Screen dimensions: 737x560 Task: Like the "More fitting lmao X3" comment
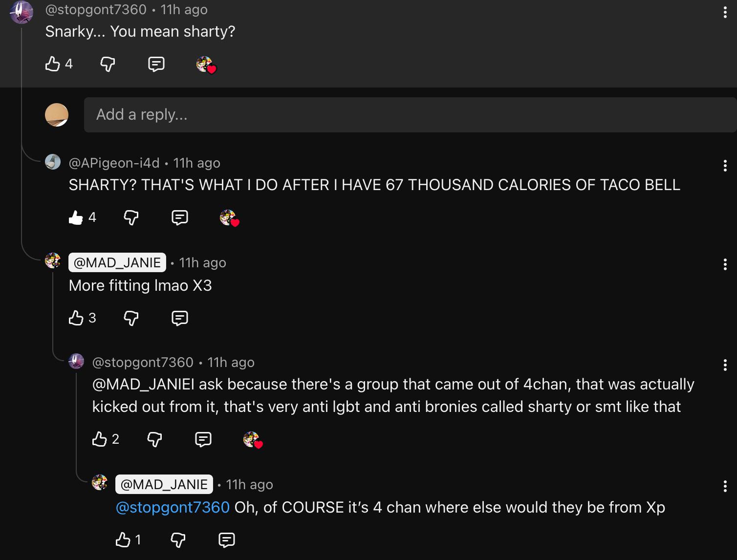tap(76, 318)
